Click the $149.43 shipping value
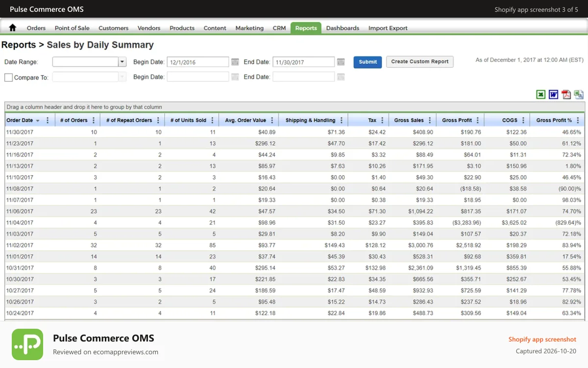 335,245
